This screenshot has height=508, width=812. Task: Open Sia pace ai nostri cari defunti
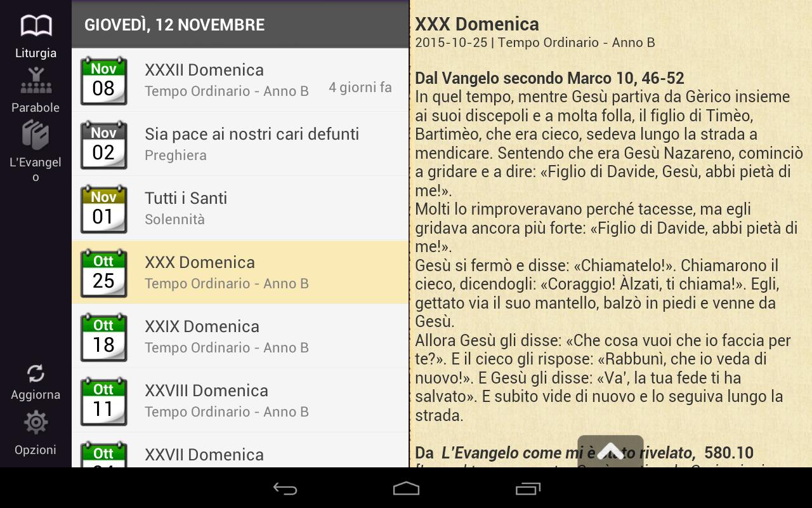tap(240, 144)
